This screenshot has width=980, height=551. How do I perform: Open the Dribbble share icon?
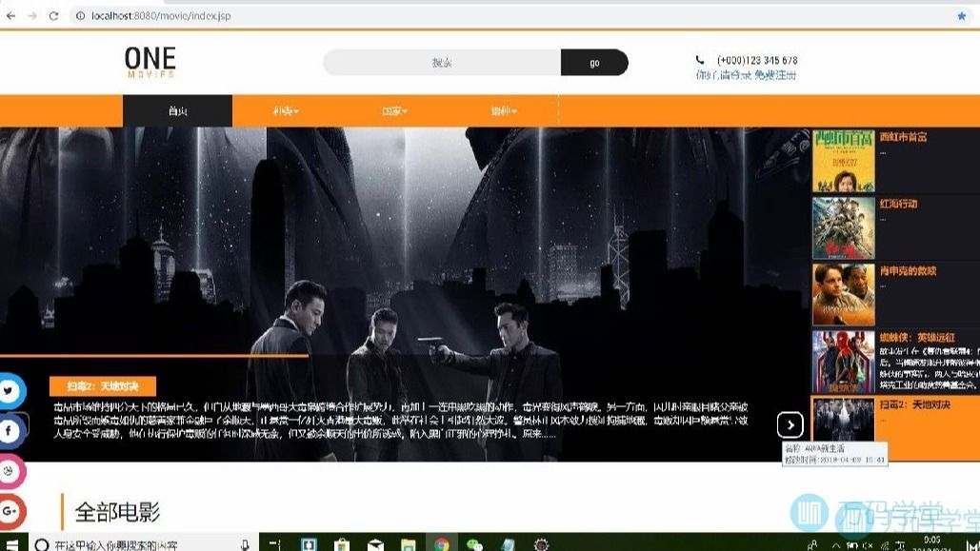tap(10, 470)
